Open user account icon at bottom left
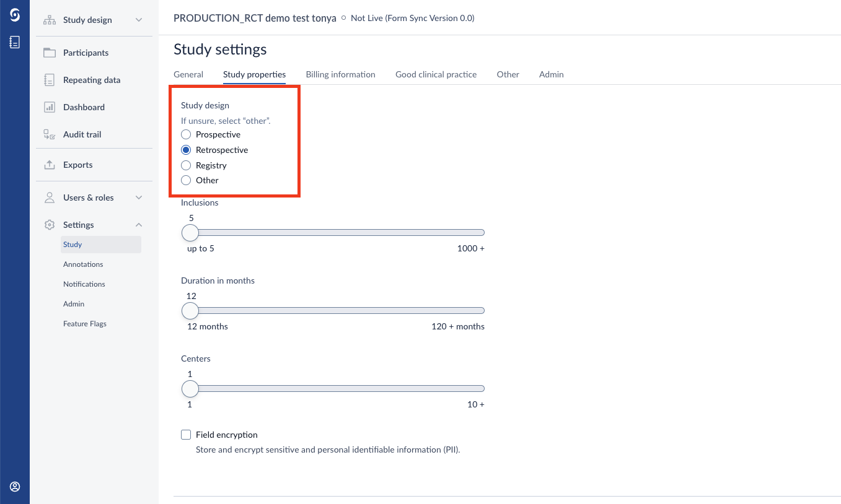This screenshot has height=504, width=841. [15, 487]
